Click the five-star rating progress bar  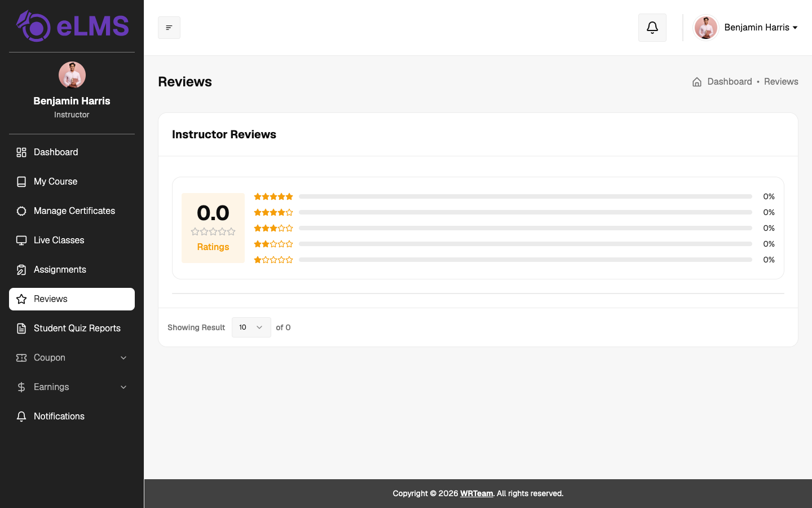tap(526, 196)
